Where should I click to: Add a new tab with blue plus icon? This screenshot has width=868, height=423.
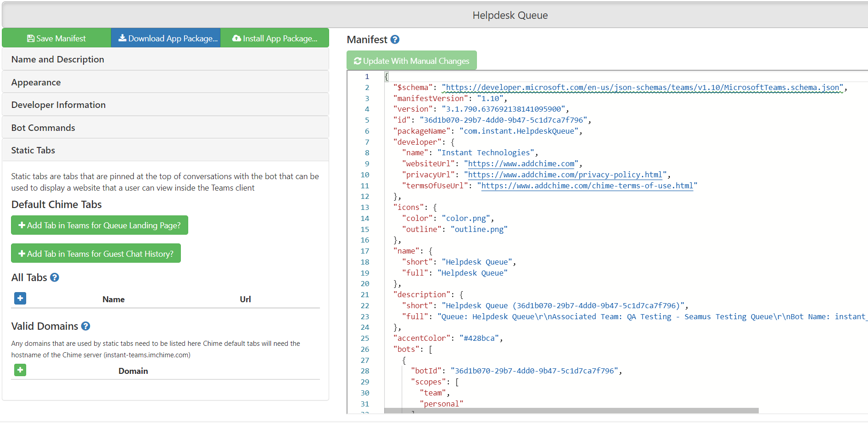pos(20,299)
